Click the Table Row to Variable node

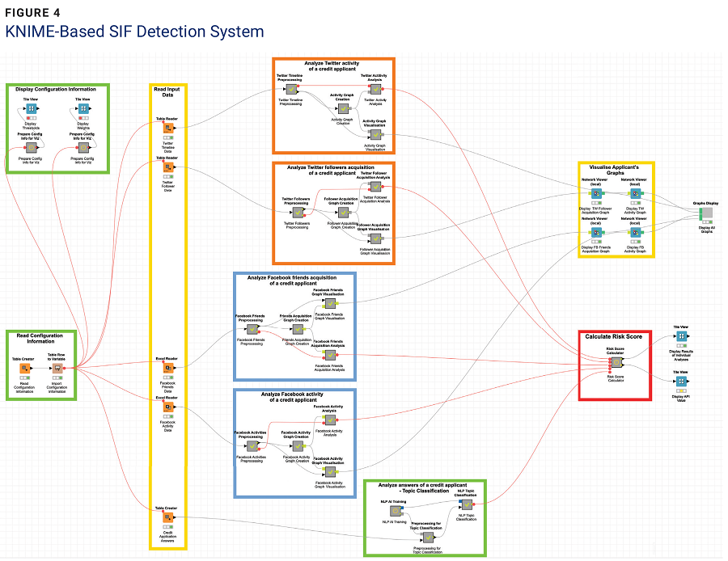(x=57, y=369)
